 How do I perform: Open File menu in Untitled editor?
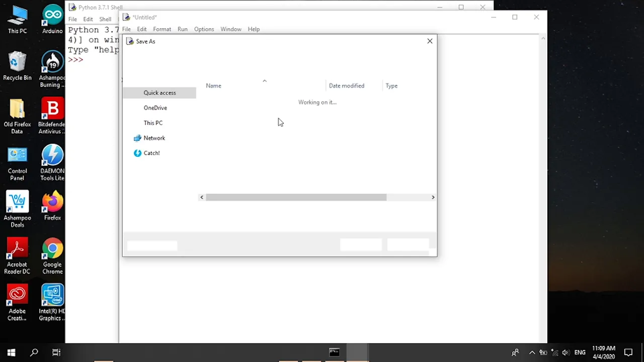(x=126, y=29)
